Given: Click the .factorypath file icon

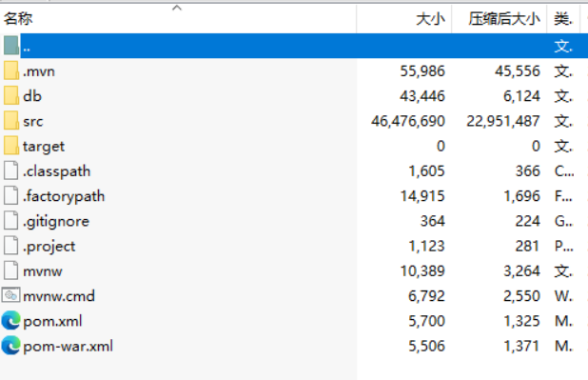Looking at the screenshot, I should pos(10,195).
